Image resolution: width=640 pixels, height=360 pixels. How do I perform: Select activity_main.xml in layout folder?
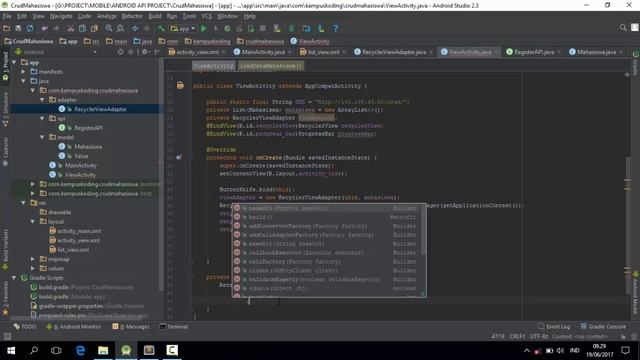tap(79, 231)
